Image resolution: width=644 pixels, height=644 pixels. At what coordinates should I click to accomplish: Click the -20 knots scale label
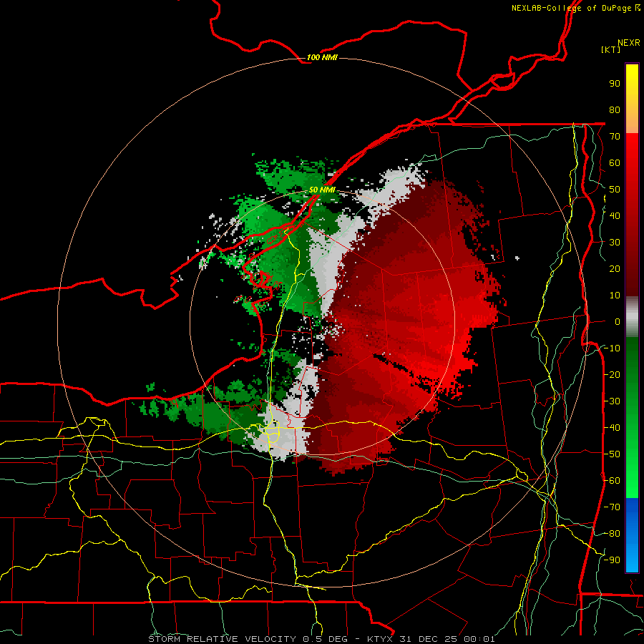click(x=612, y=374)
